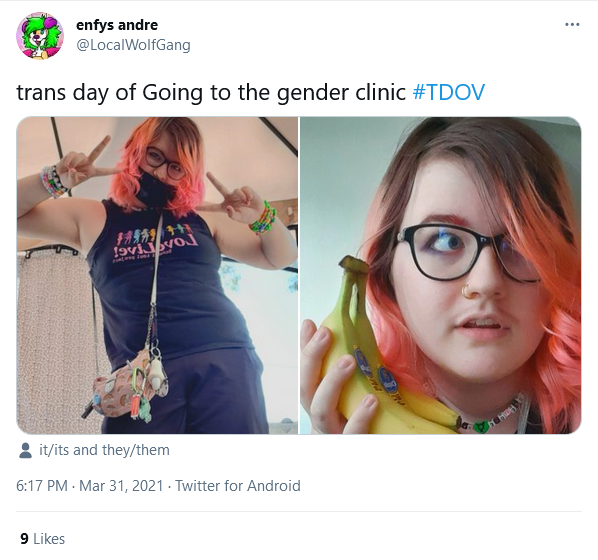Open the more options three-dot menu
This screenshot has height=560, width=598.
572,25
